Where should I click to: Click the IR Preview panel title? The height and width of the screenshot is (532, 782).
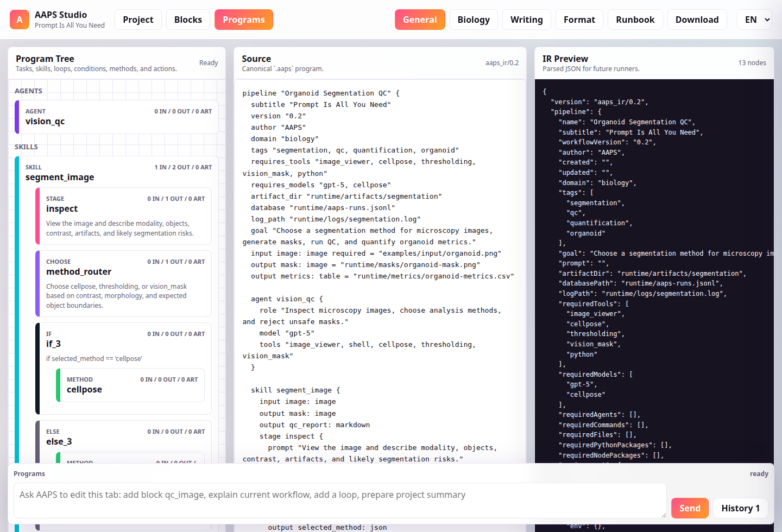[x=565, y=59]
